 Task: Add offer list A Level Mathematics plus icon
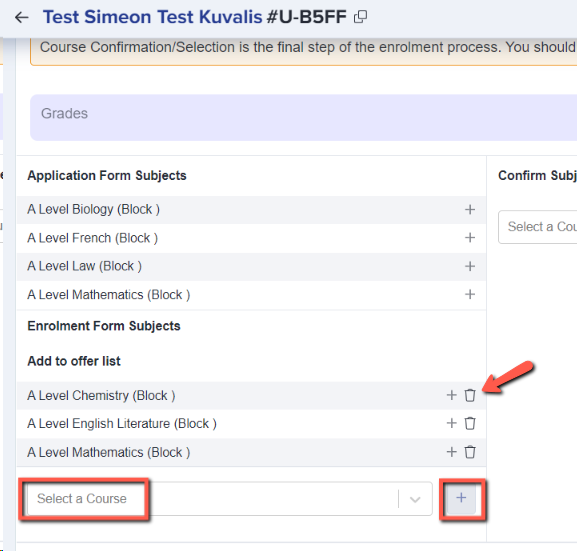(452, 452)
